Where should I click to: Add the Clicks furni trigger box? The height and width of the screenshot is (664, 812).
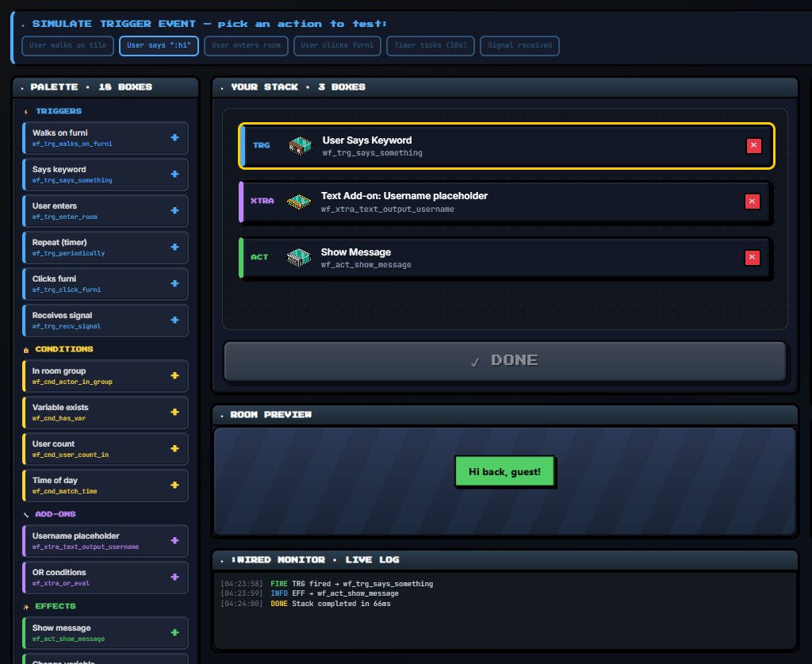(x=174, y=284)
